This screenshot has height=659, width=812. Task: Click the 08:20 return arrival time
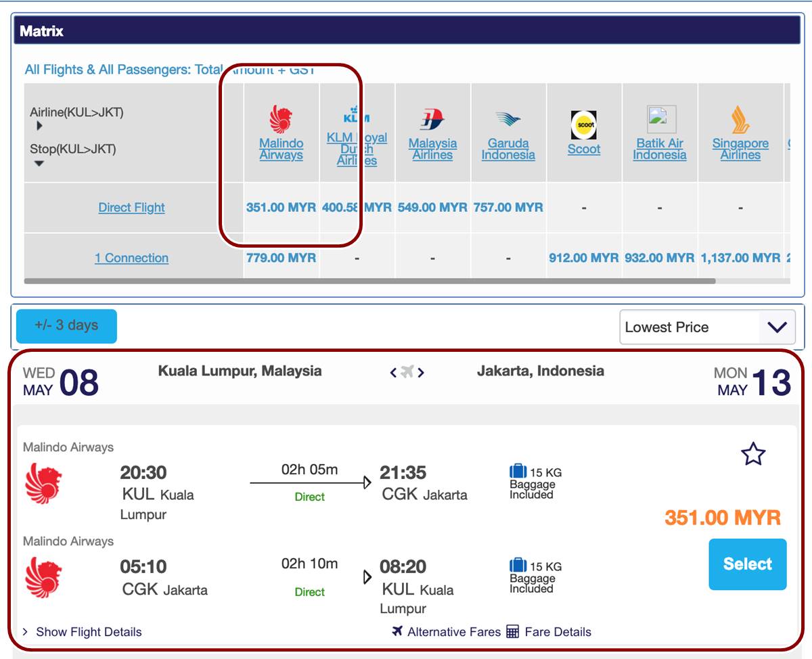tap(403, 566)
